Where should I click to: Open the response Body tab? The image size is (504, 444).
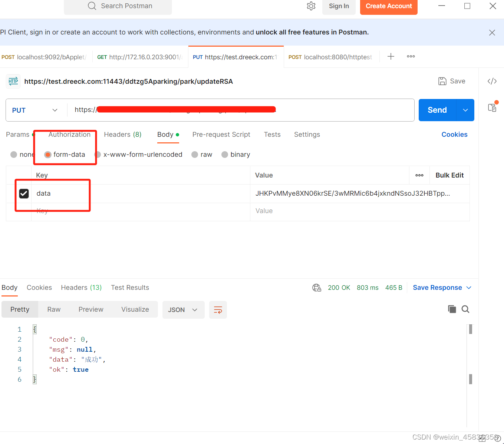(x=10, y=288)
